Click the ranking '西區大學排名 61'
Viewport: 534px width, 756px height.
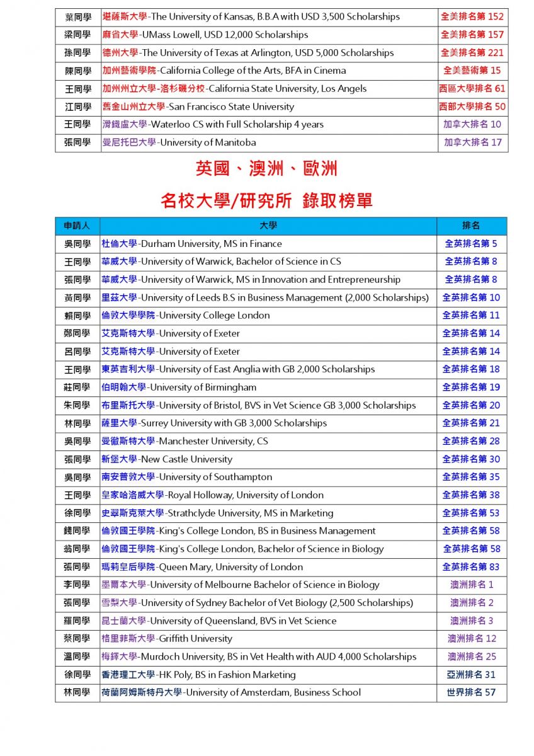472,89
